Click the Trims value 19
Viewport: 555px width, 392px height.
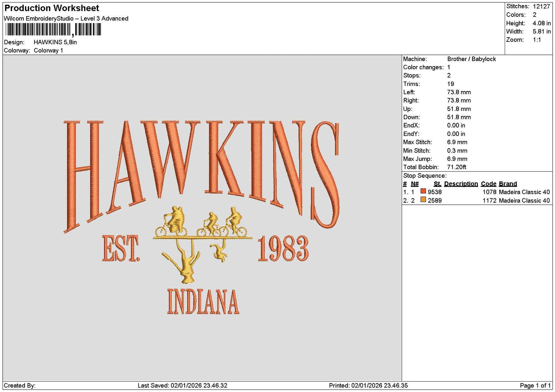(451, 84)
